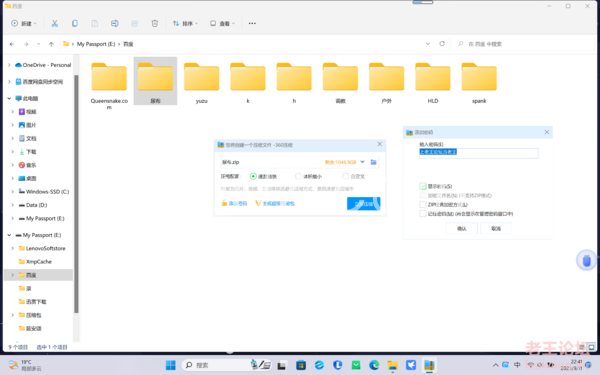
Task: Expand Data (D:) drive node
Action: click(13, 205)
